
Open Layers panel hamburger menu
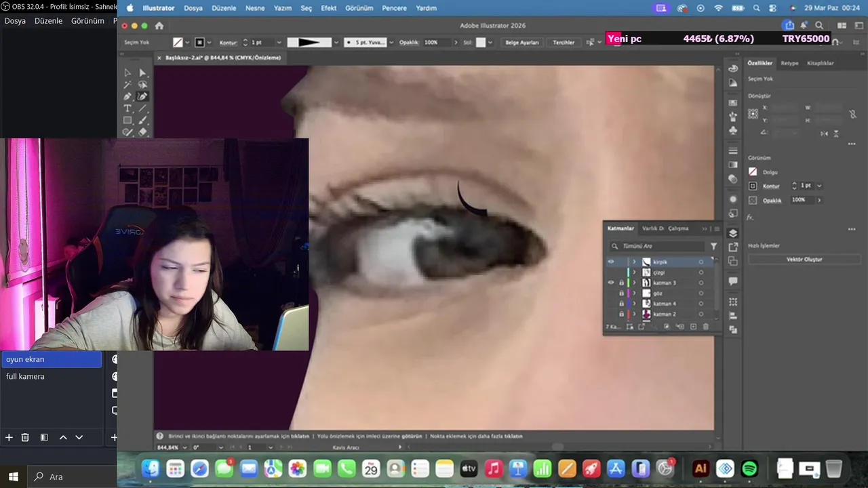coord(717,228)
